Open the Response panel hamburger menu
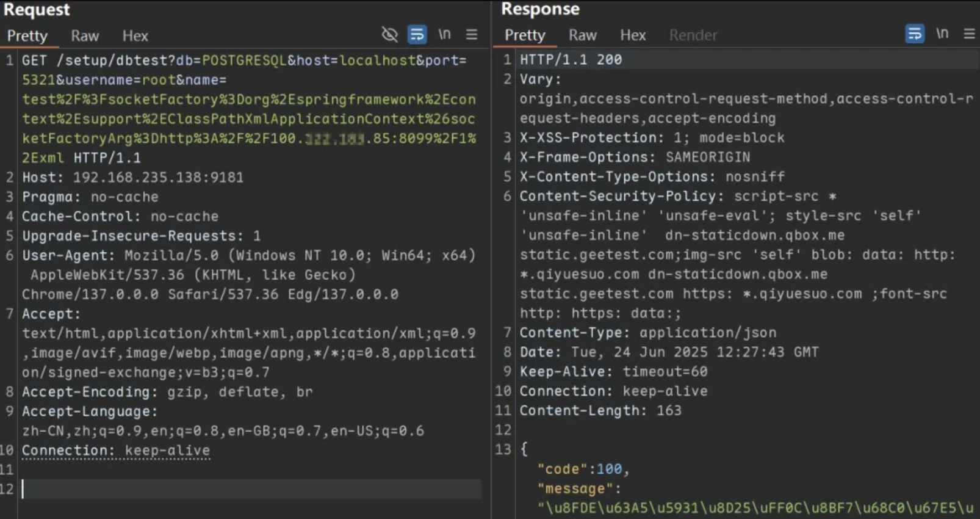 (x=969, y=34)
